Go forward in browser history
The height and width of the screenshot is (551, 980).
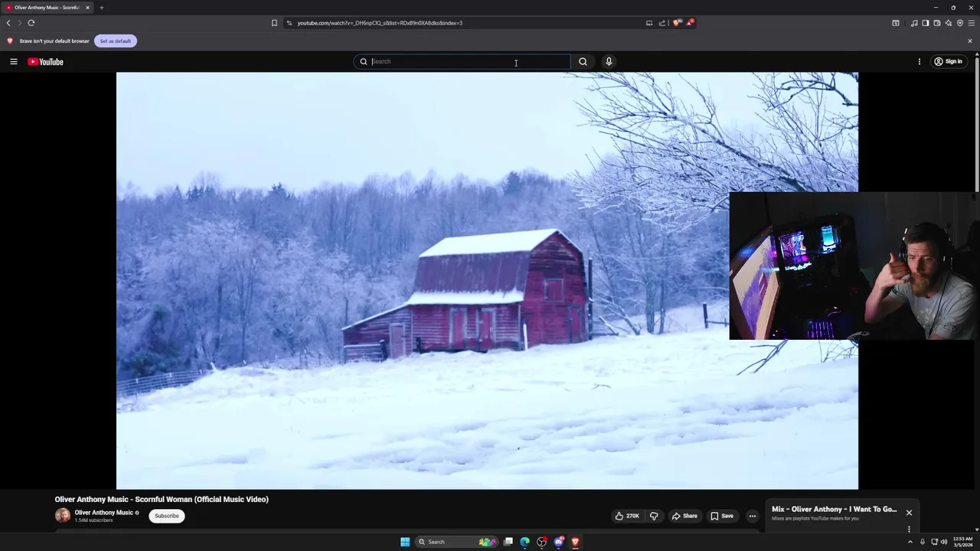(20, 23)
